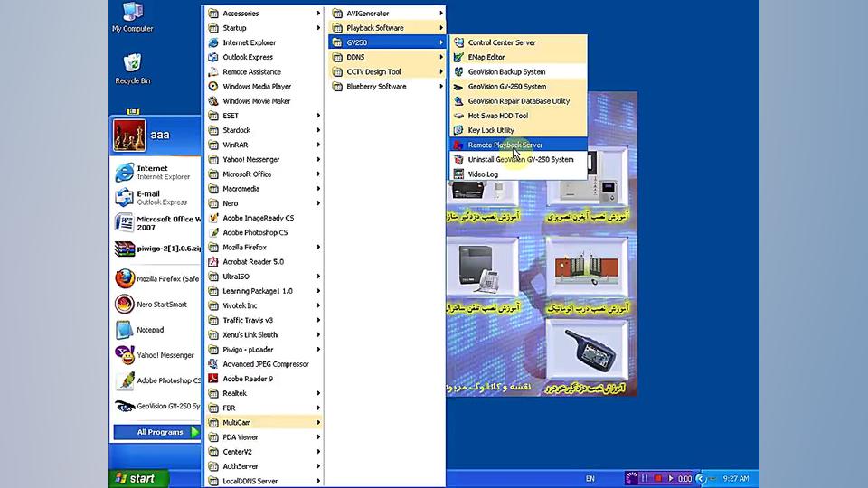This screenshot has height=488, width=868.
Task: Open Notepad from start menu list
Action: (x=156, y=330)
